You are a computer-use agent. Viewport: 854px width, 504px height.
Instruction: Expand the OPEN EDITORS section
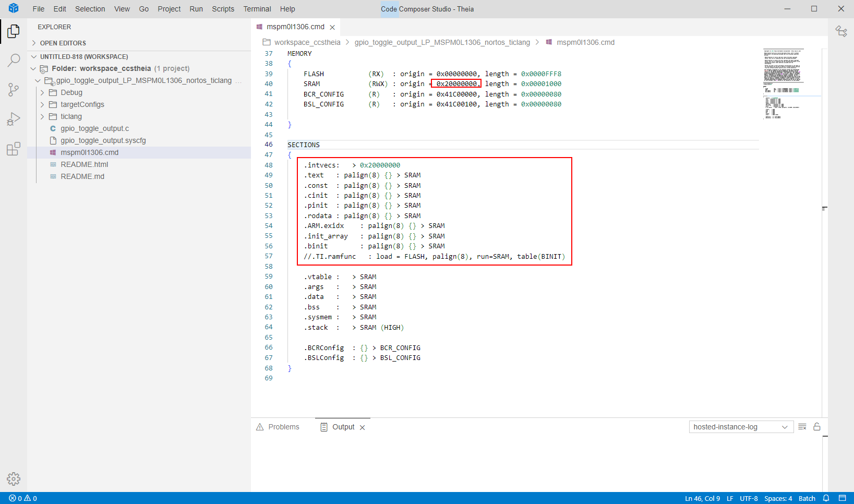(x=63, y=43)
